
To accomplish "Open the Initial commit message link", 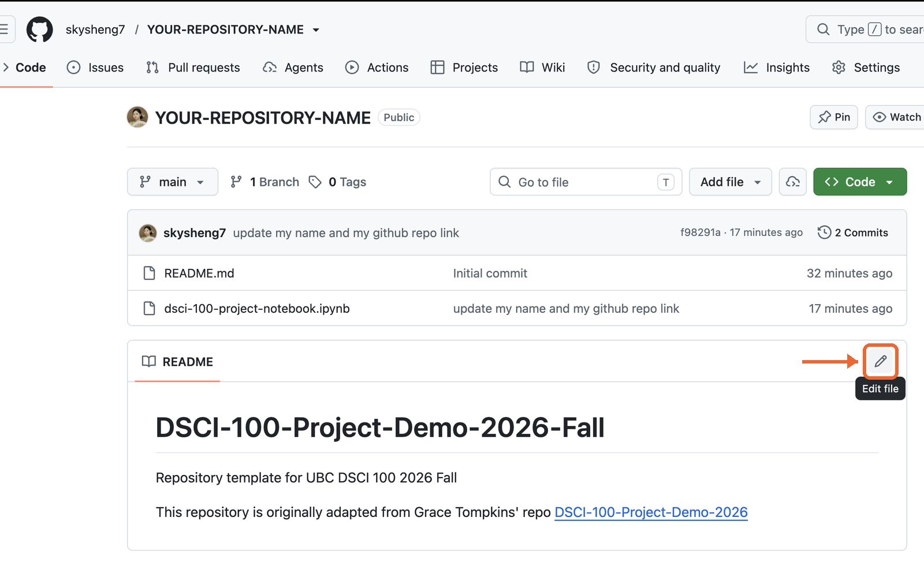I will (490, 273).
